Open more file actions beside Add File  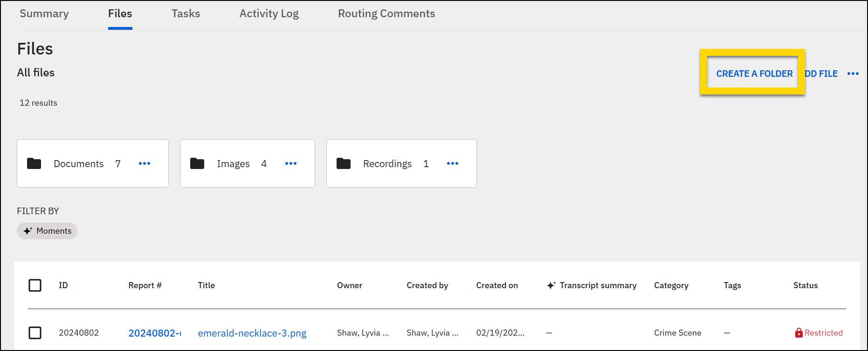pyautogui.click(x=853, y=74)
